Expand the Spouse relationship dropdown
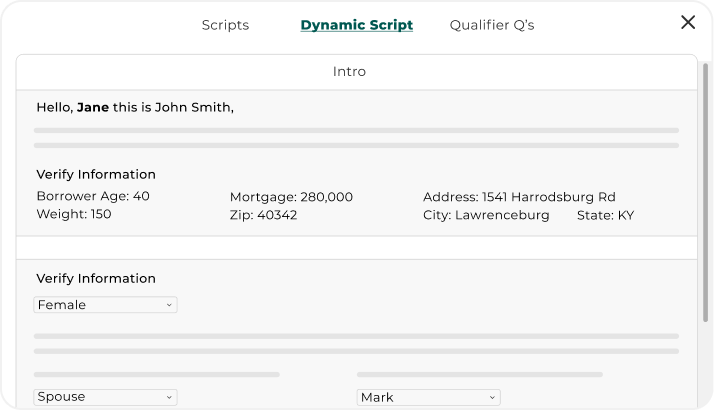Screen dimensions: 714x410 (x=105, y=397)
